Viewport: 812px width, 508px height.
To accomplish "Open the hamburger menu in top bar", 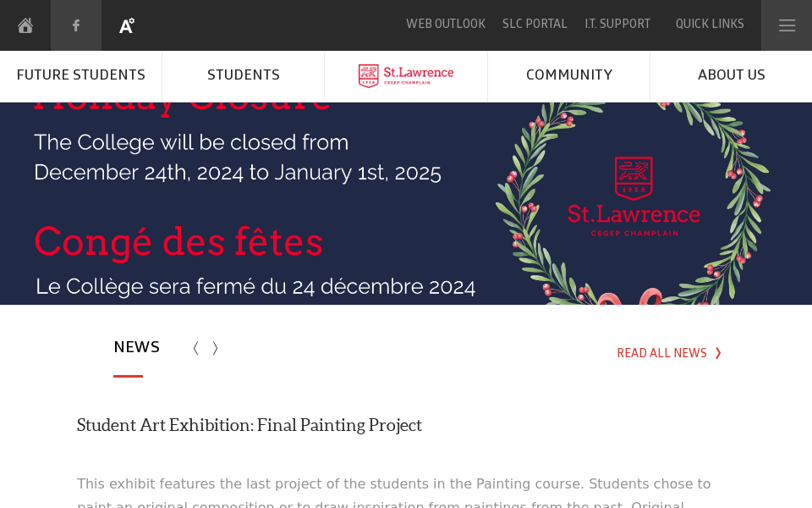I will click(x=787, y=25).
